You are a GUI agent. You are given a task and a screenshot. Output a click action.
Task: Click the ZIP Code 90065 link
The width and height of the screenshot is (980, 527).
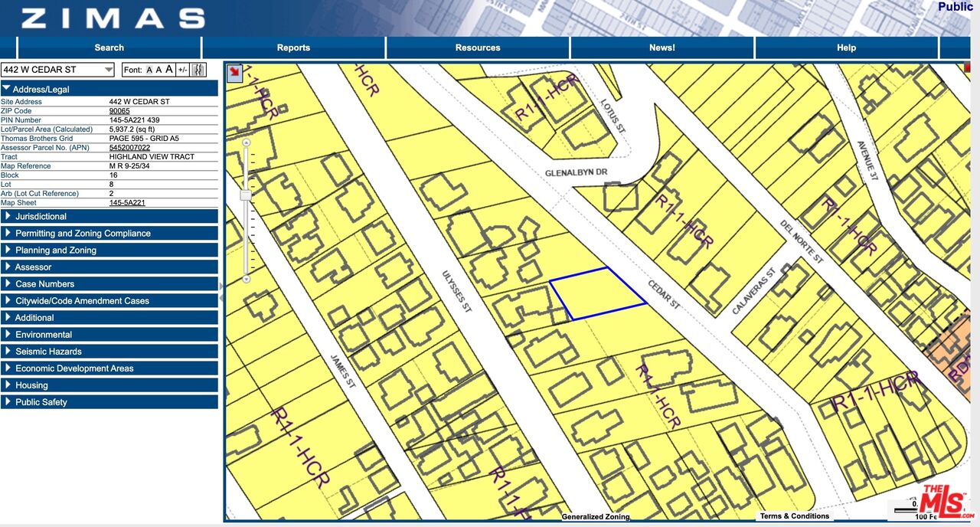click(x=119, y=111)
